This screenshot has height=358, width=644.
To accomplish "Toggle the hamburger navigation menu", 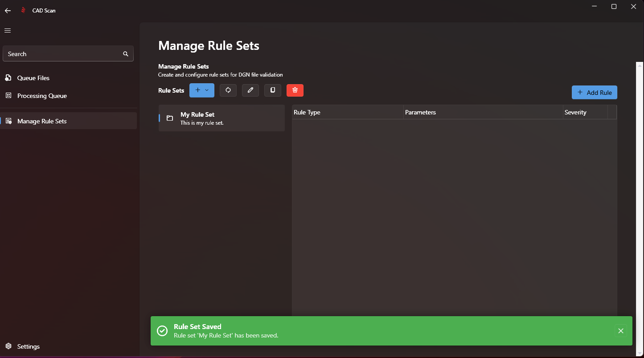I will click(x=8, y=30).
